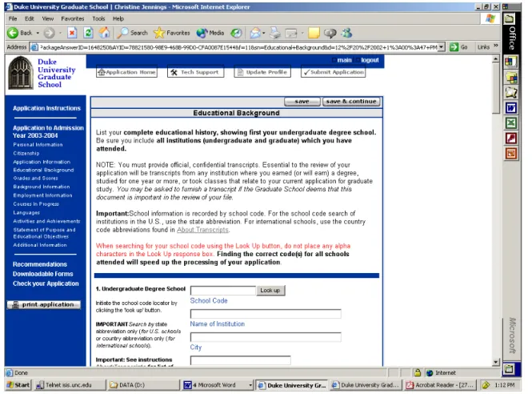
Task: Open Application Instructions in sidebar
Action: pos(47,108)
